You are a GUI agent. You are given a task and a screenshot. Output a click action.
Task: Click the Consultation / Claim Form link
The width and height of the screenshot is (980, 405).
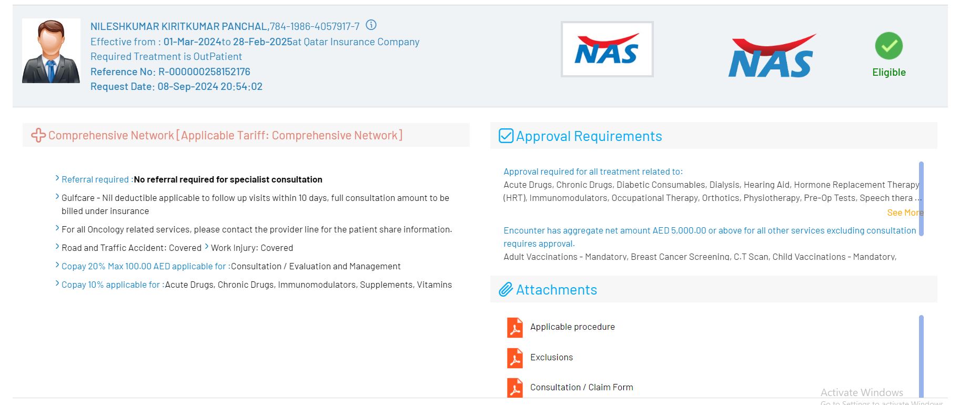[581, 388]
